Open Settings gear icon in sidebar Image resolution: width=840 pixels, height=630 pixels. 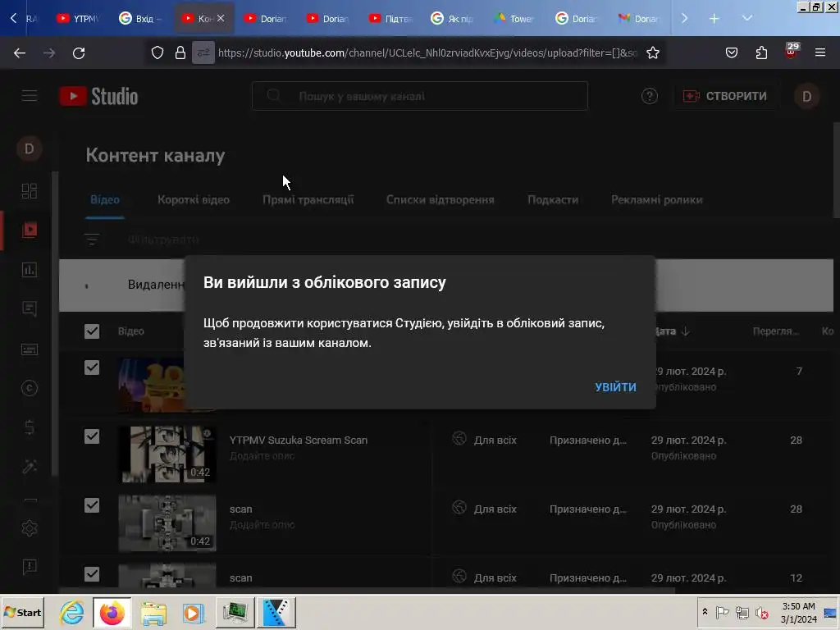tap(30, 528)
